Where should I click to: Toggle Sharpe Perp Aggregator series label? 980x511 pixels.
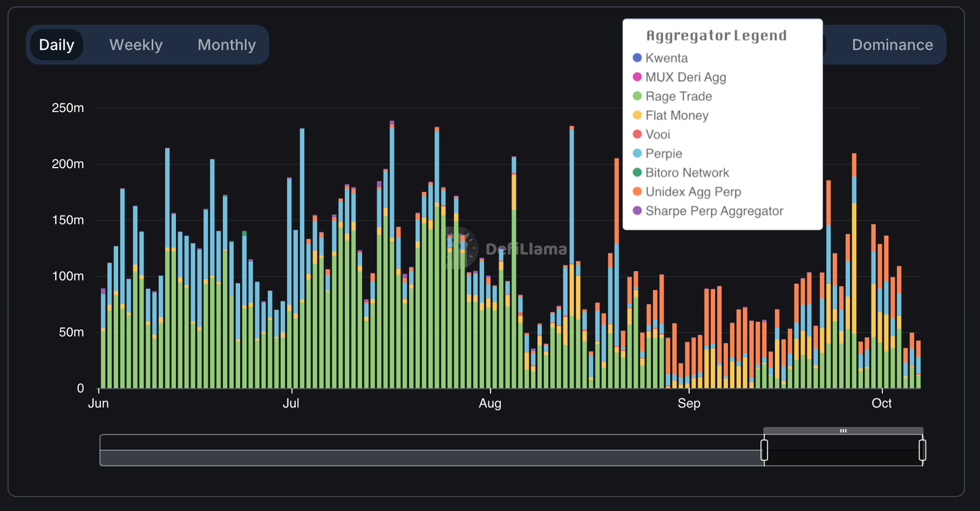pos(714,211)
